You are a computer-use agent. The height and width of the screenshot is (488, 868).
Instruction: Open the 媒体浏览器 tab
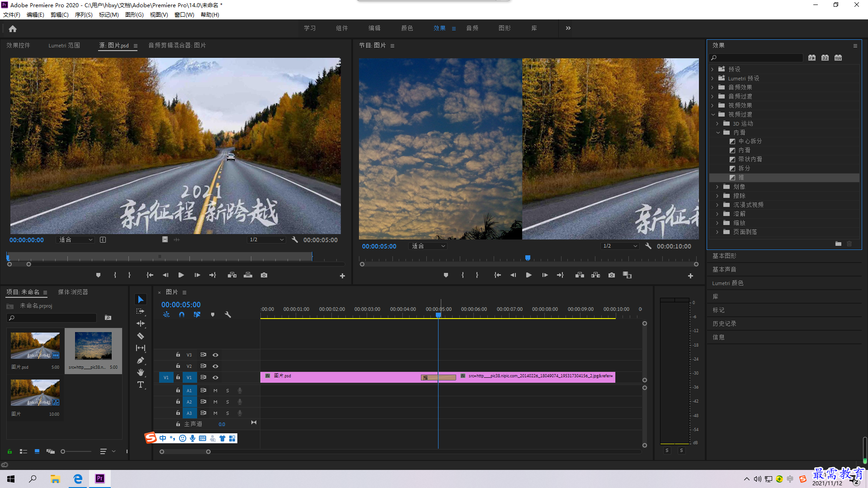click(73, 292)
